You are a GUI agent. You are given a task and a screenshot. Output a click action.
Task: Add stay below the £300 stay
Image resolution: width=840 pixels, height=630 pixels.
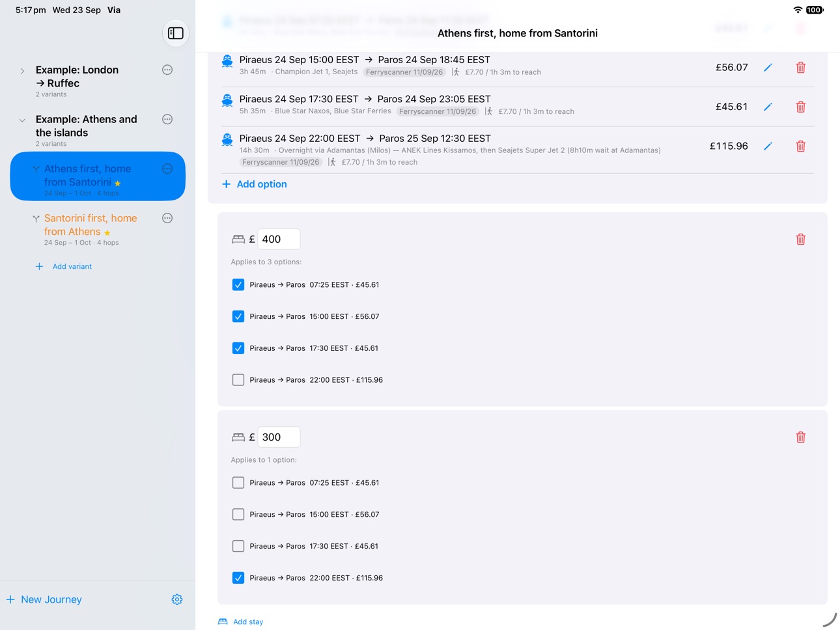tap(241, 622)
